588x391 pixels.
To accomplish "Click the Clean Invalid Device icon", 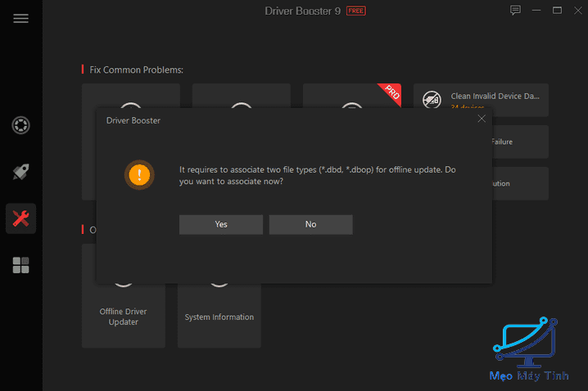I will 432,99.
